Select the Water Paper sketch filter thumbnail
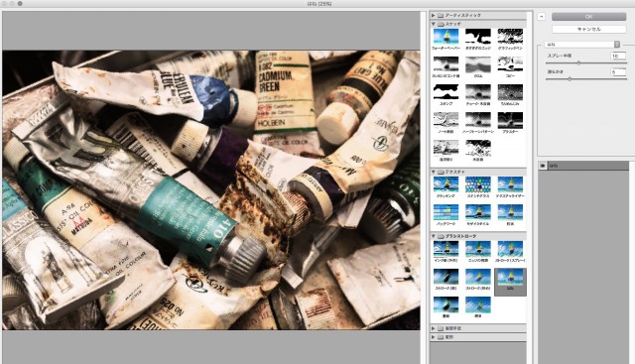The height and width of the screenshot is (364, 635). click(445, 37)
